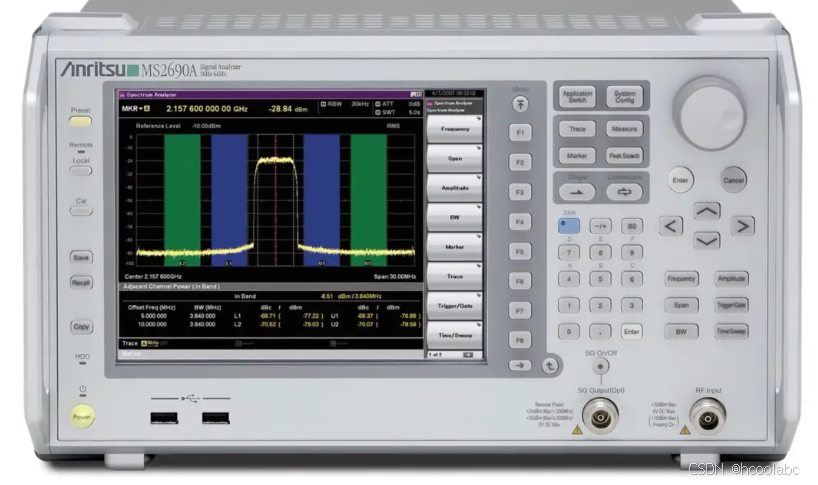This screenshot has height=485, width=818.
Task: Click the "Span 30.00MHz" readout
Action: pos(395,276)
